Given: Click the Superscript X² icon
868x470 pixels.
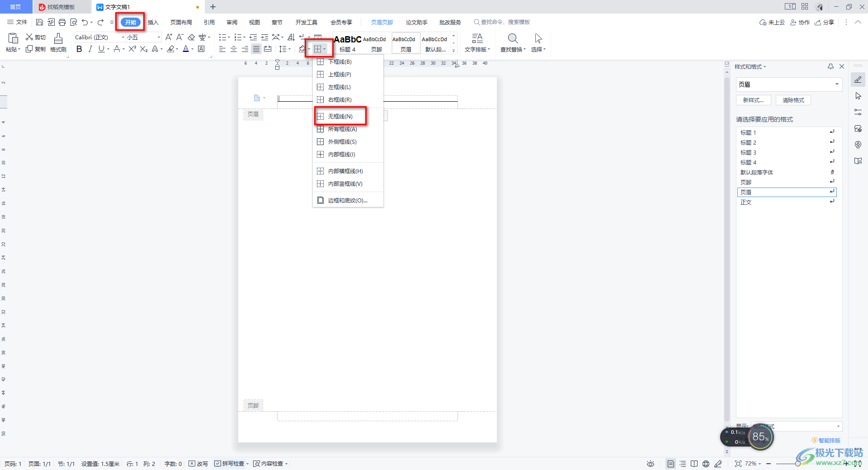Looking at the screenshot, I should click(132, 49).
